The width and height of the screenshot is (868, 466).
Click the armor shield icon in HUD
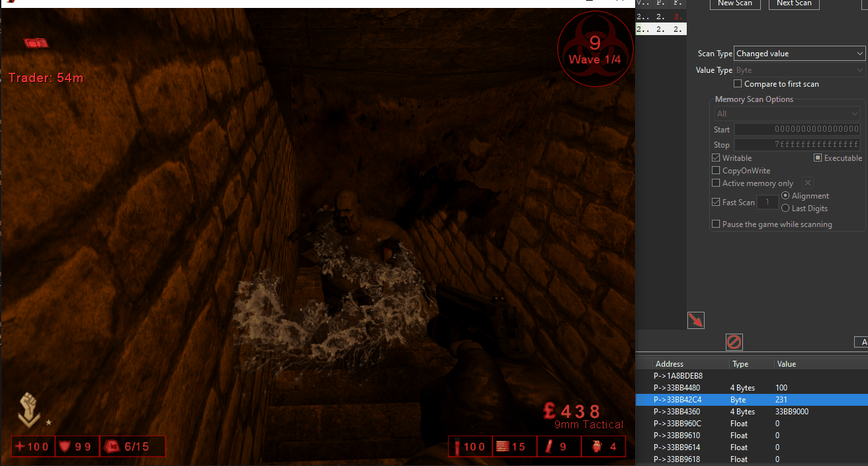click(65, 447)
